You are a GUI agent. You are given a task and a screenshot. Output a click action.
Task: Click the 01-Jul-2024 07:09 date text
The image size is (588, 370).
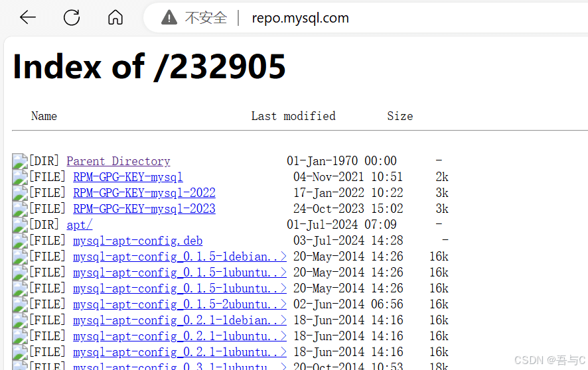(342, 225)
